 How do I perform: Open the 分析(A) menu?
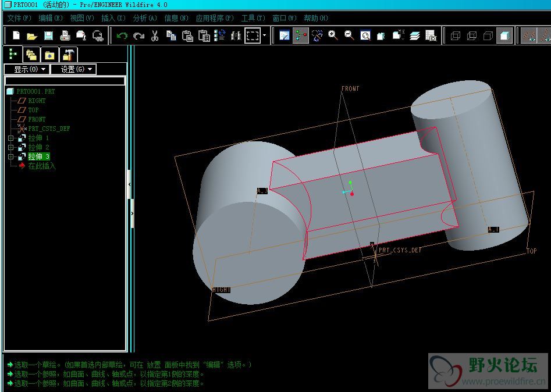145,18
